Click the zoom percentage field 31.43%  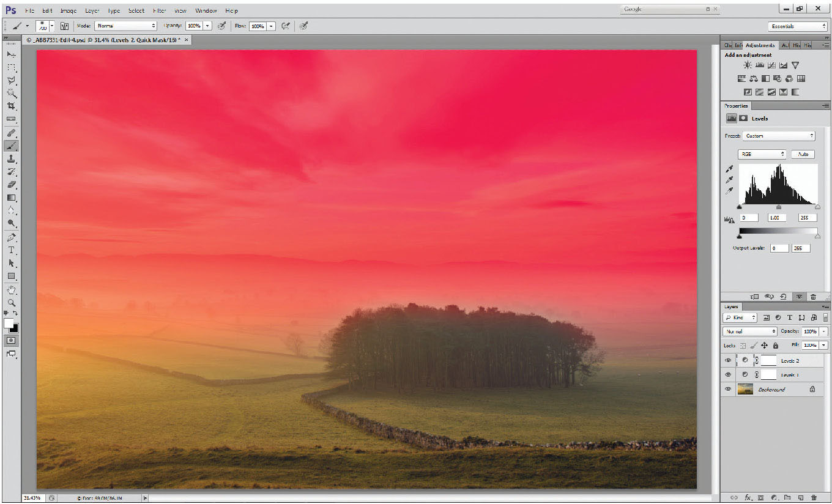click(x=32, y=498)
